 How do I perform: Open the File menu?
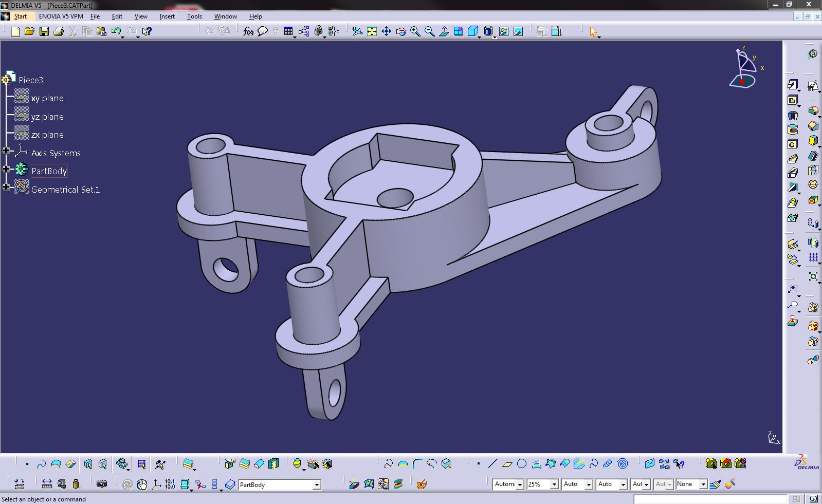click(x=95, y=16)
